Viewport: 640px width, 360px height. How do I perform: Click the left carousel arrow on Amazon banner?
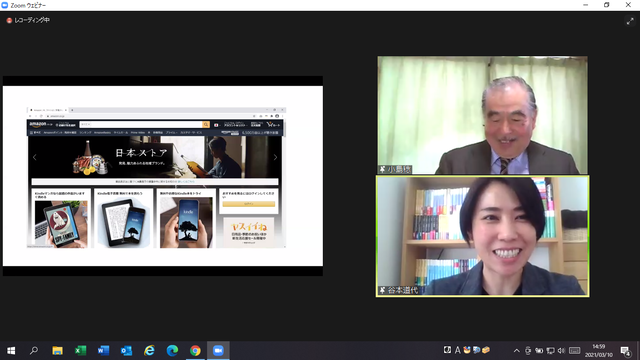[35, 157]
